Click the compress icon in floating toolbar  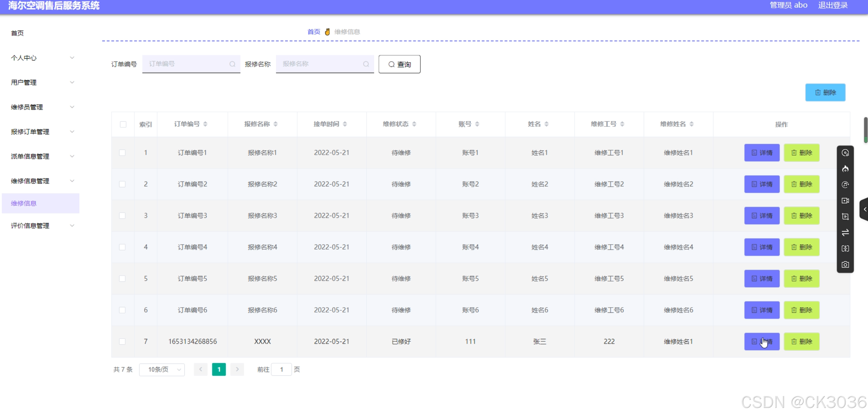(845, 248)
